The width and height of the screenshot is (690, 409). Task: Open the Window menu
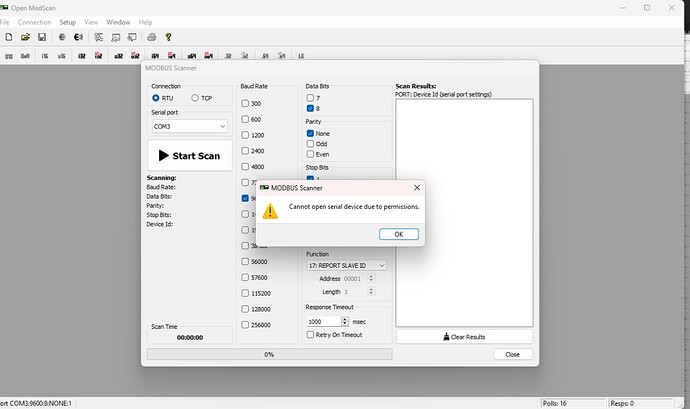point(118,21)
